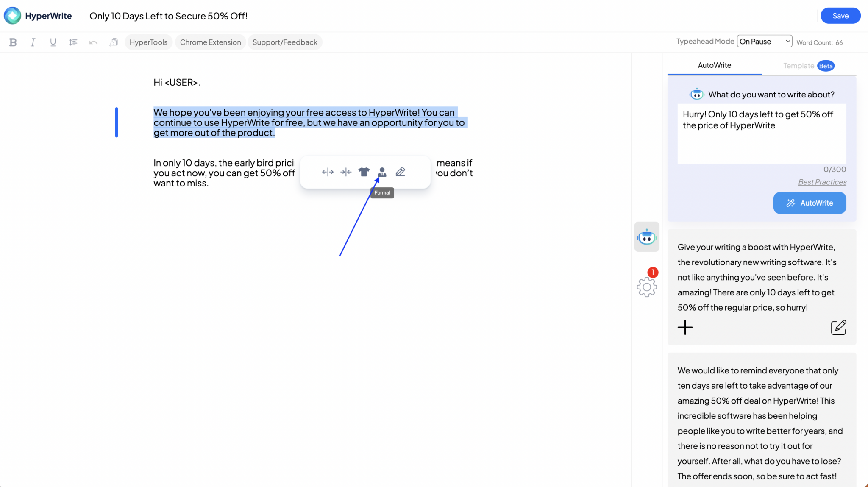Click the pencil edit icon in AutoWrite panel
The width and height of the screenshot is (868, 487).
839,327
